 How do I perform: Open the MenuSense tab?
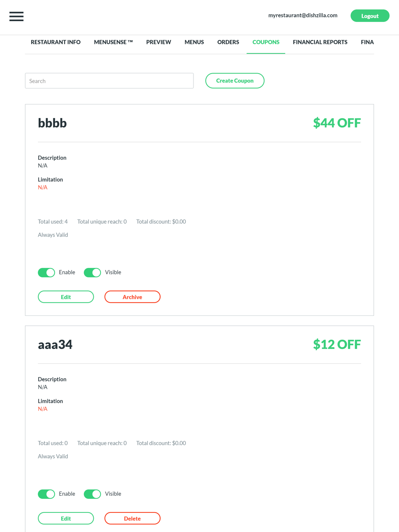(x=113, y=42)
